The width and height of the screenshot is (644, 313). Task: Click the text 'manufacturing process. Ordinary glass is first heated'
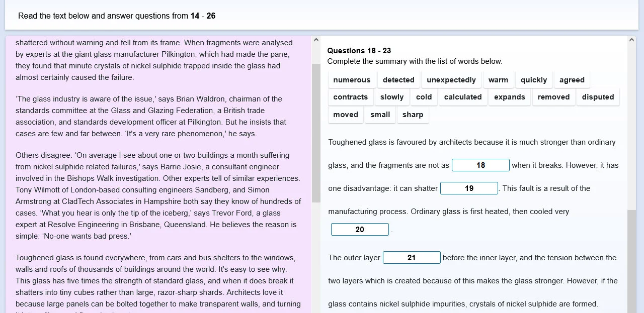pos(449,212)
